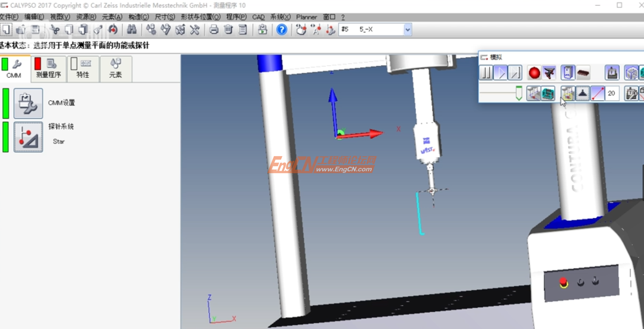Screen dimensions: 644x329
Task: Click the New measurement plan icon
Action: click(6, 30)
